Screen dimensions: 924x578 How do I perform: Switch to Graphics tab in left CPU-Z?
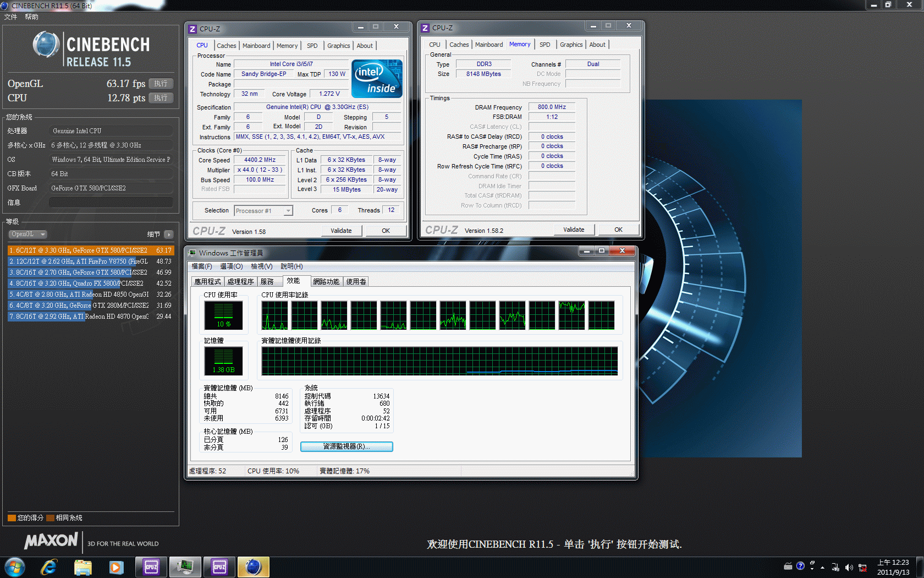coord(338,46)
